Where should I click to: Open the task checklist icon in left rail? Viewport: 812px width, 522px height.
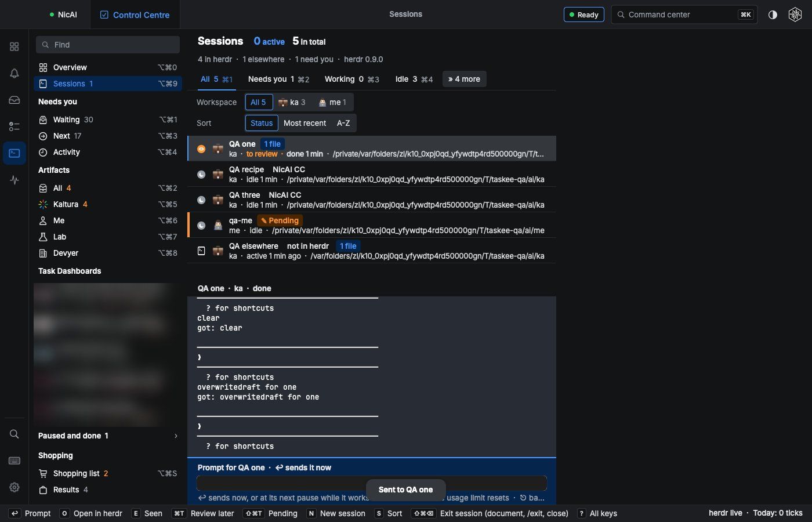tap(14, 126)
